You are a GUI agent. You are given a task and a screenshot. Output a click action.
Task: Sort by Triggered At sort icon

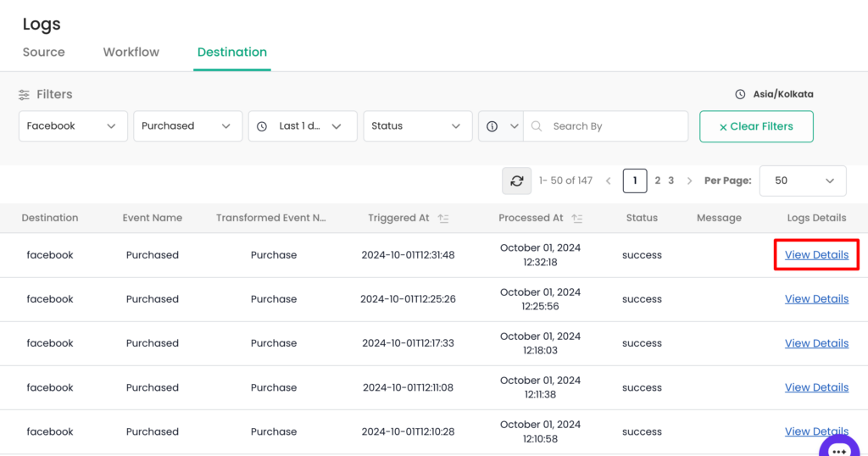point(443,218)
